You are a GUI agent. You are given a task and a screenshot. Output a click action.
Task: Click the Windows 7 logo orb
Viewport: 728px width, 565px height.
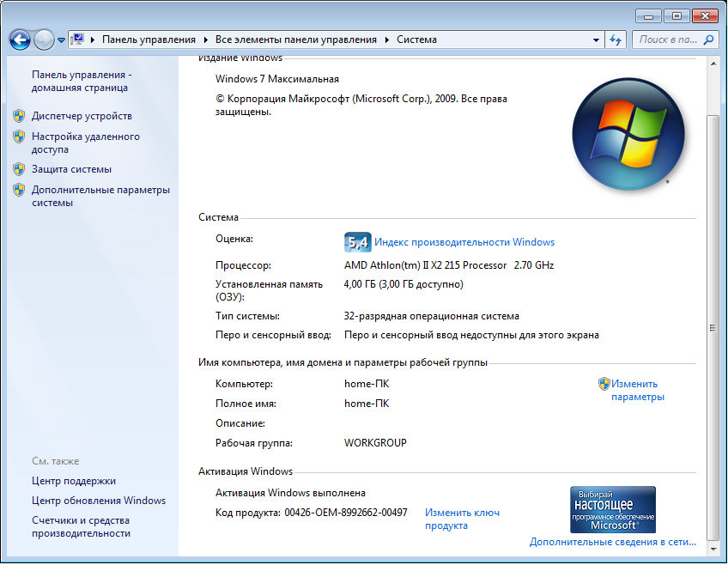[628, 134]
